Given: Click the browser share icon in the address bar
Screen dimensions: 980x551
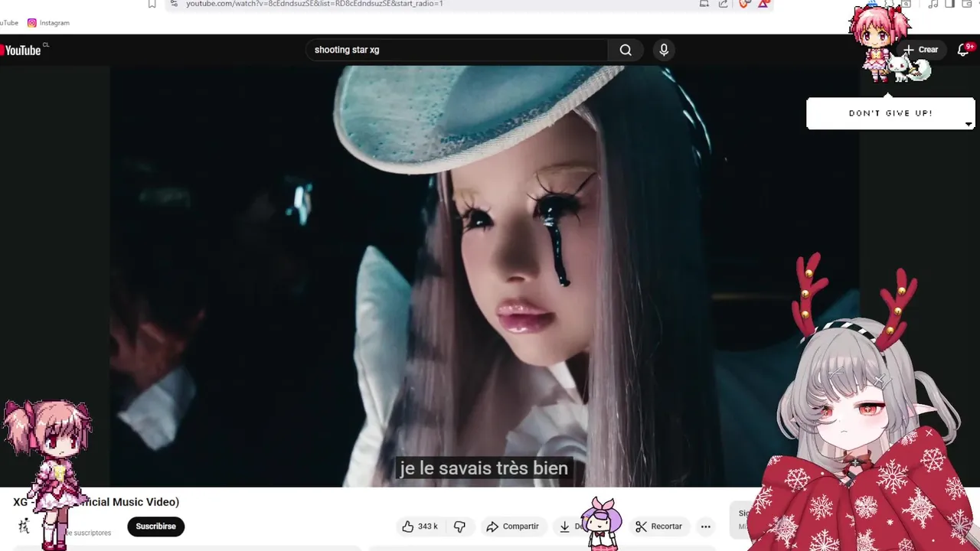Looking at the screenshot, I should tap(723, 4).
